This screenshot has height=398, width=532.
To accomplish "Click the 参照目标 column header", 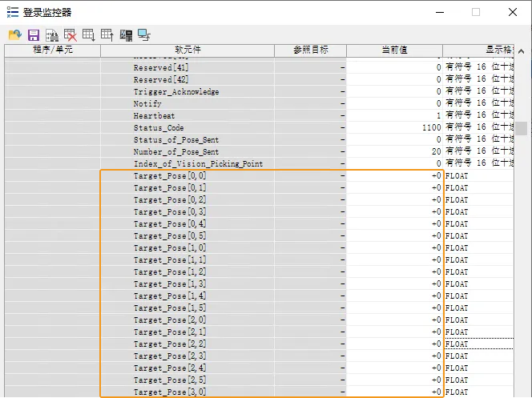I will pos(310,50).
